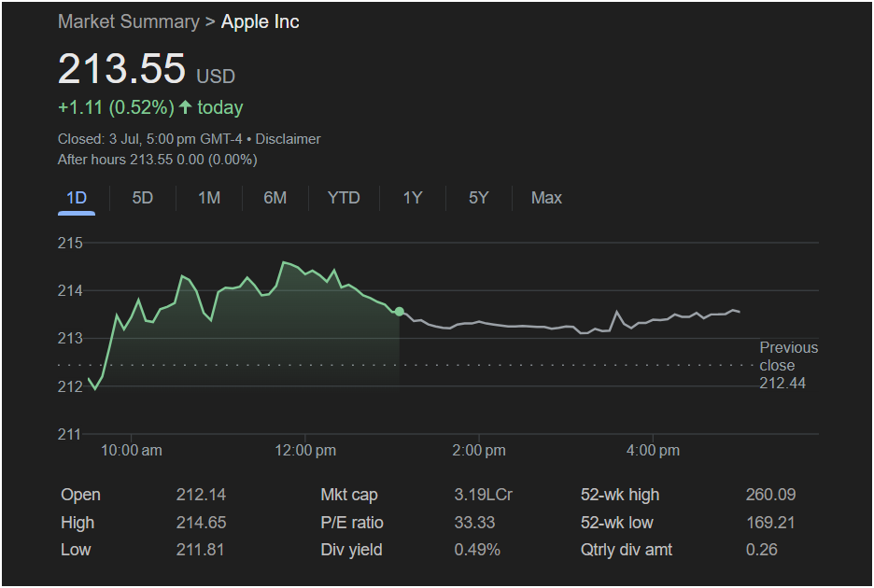The image size is (874, 588).
Task: Click the Open value 212.14
Action: click(x=201, y=495)
